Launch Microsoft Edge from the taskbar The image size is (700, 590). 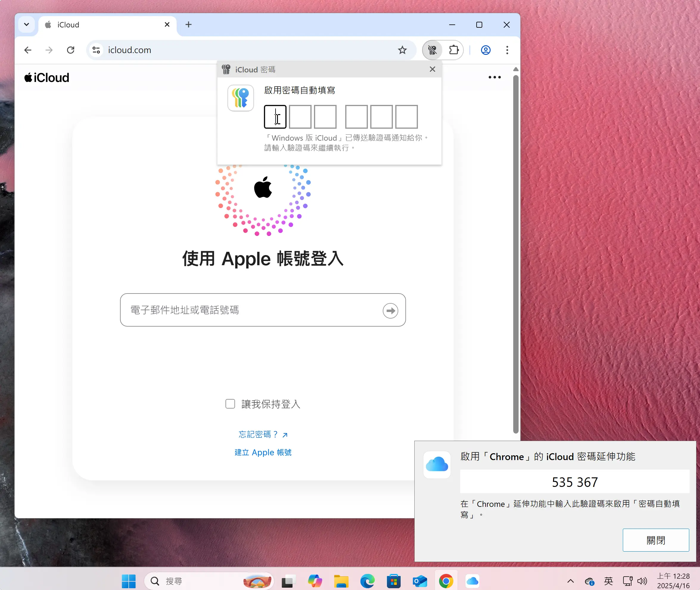(367, 581)
